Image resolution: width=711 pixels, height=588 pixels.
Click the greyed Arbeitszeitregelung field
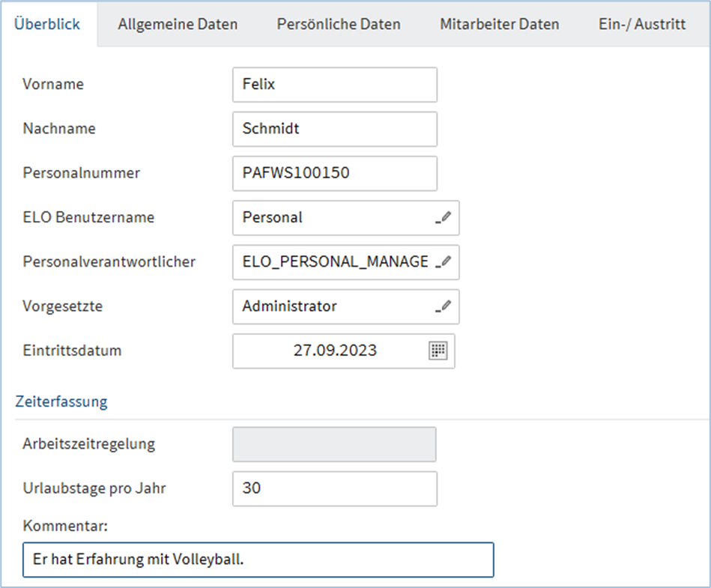point(334,444)
